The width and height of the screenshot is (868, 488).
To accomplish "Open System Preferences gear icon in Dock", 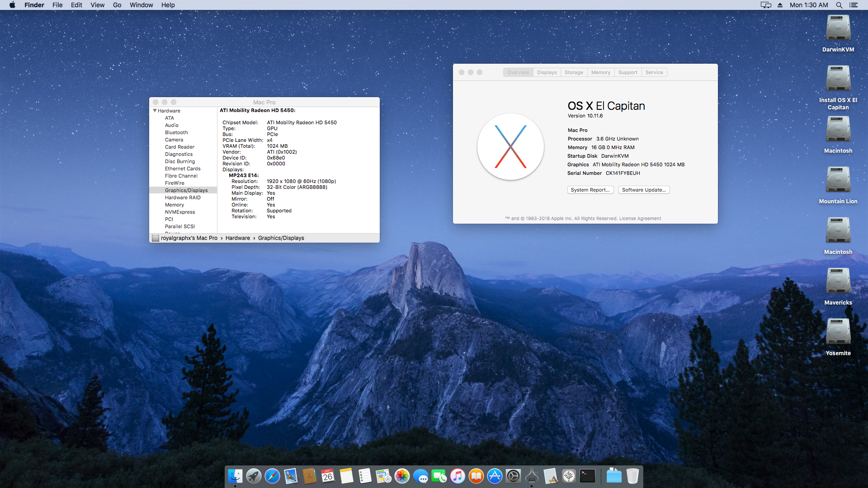I will (513, 476).
